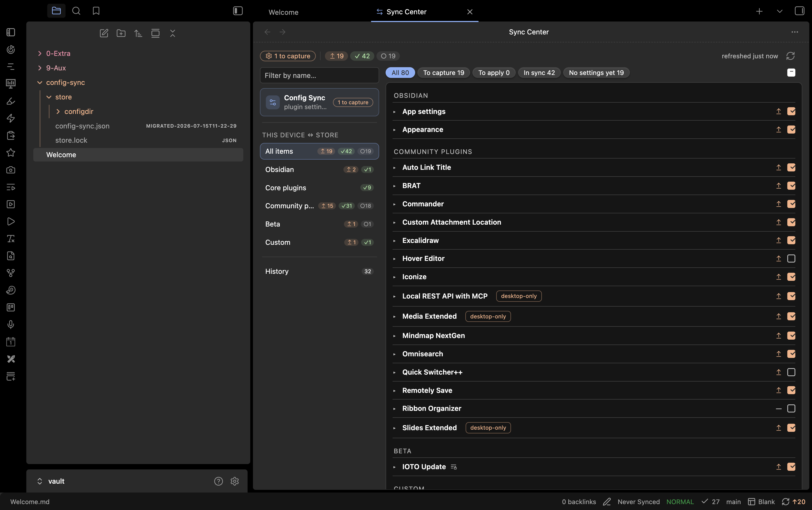Viewport: 812px width, 510px height.
Task: Change sort order icon in file explorer
Action: 138,33
